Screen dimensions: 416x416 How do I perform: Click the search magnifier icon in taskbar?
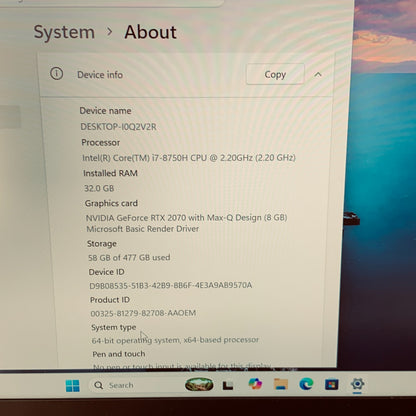coord(98,385)
